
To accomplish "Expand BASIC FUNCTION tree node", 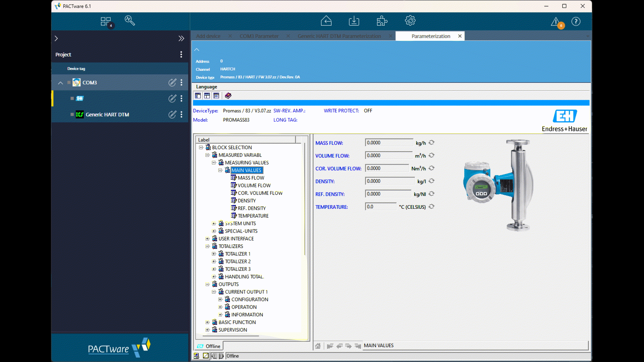I will pos(207,322).
